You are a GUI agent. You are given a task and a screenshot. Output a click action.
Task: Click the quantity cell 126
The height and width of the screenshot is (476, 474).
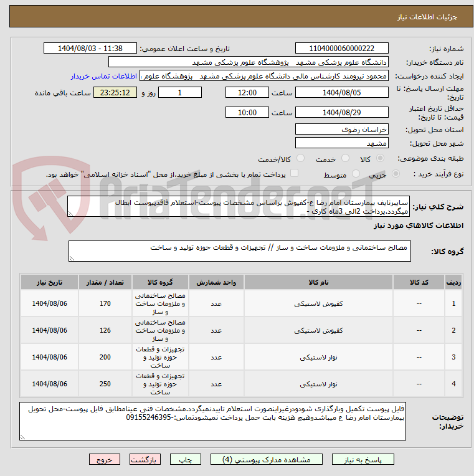tap(105, 330)
